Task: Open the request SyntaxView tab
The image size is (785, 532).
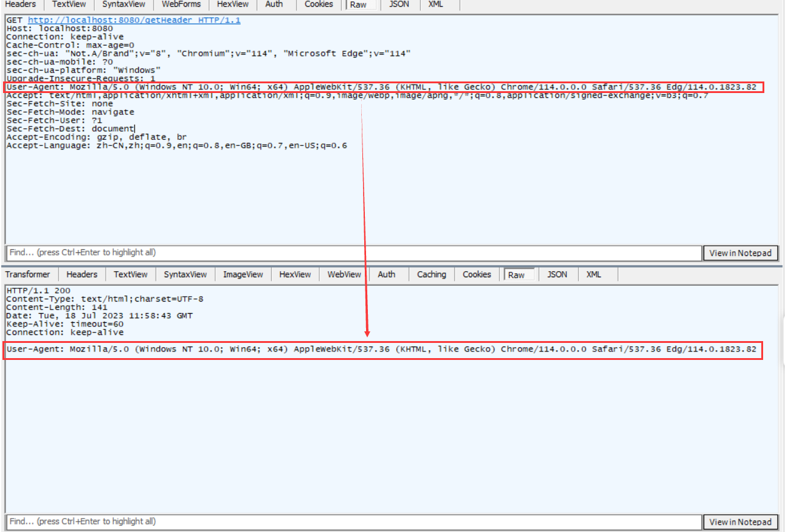Action: click(x=124, y=4)
